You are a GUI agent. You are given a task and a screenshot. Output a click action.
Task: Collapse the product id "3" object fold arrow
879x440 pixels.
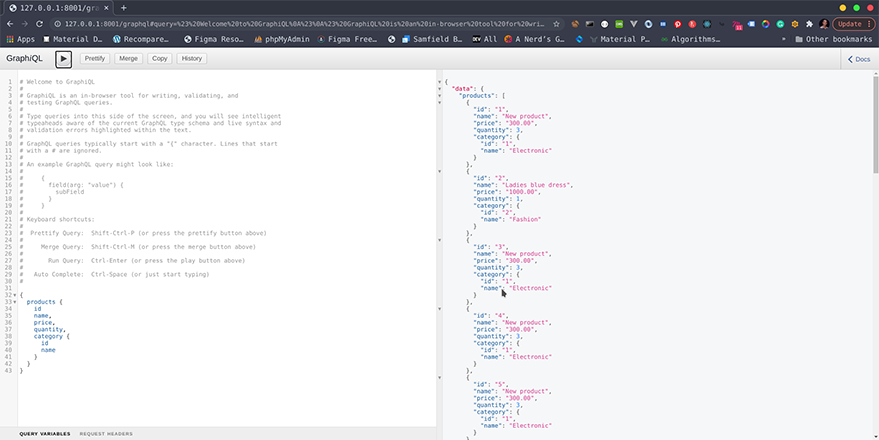point(440,240)
